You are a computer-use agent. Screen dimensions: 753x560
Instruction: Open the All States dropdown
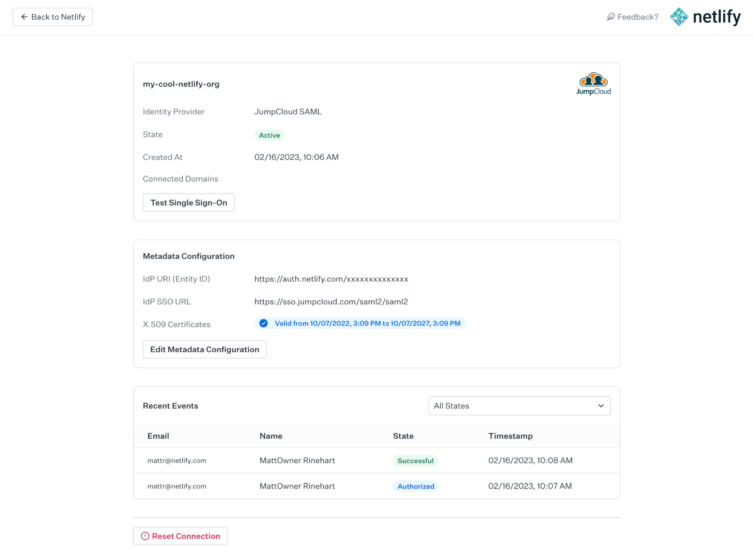pyautogui.click(x=519, y=406)
